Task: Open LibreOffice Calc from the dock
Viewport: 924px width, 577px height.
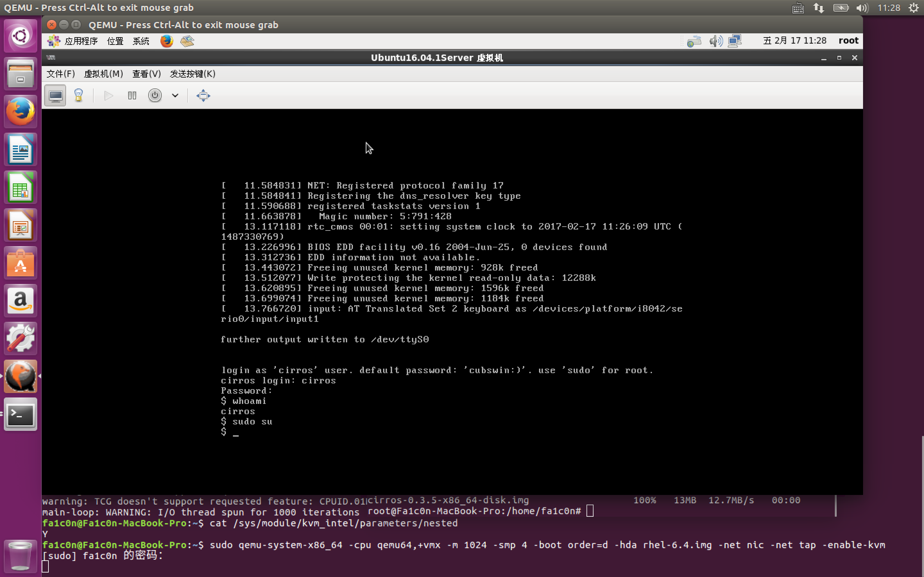Action: (21, 188)
